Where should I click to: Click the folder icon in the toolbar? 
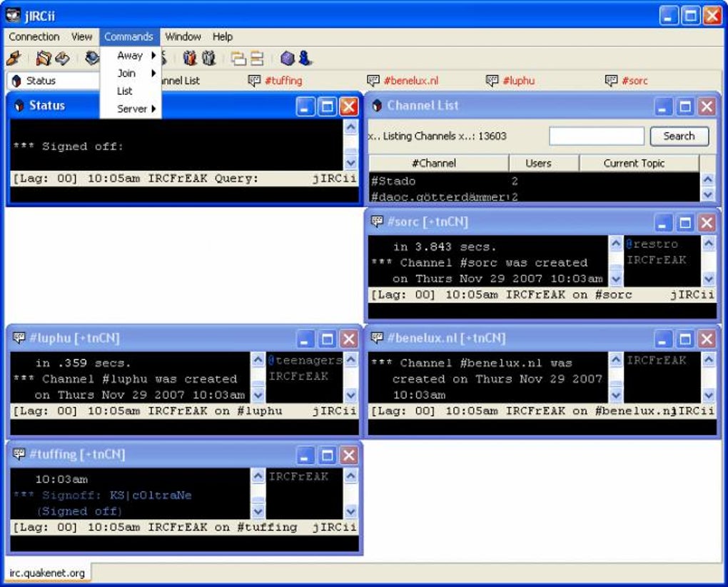pos(44,58)
